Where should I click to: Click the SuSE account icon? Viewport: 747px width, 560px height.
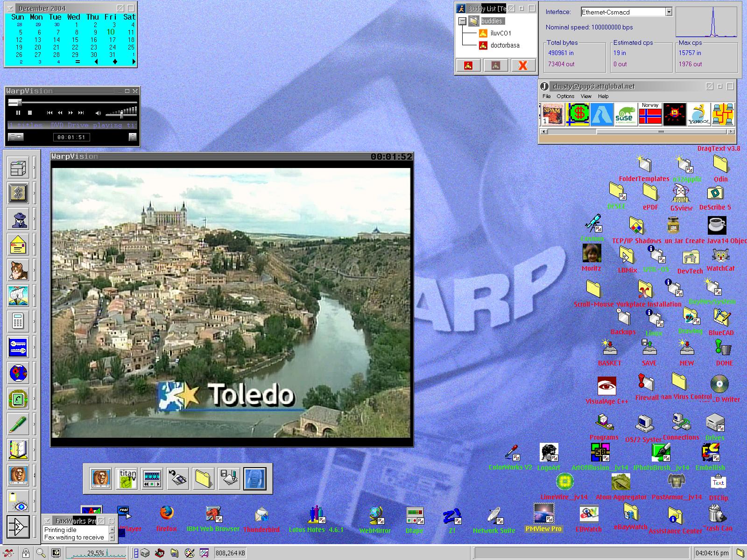pos(626,114)
